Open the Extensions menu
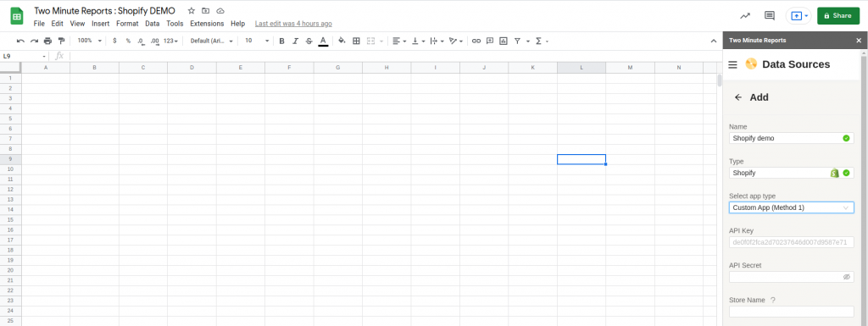Screen dimensions: 868x326 coord(207,24)
